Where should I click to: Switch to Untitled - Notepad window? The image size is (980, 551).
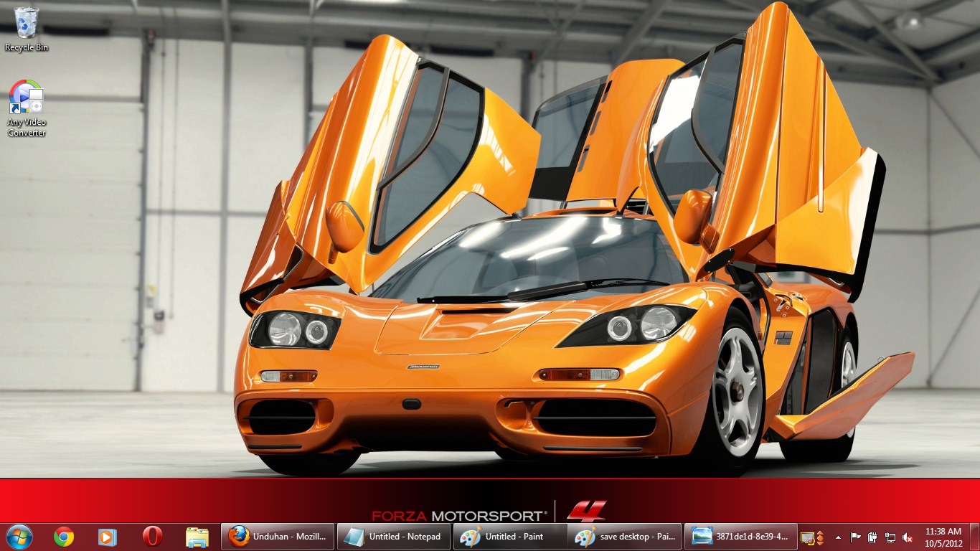[394, 537]
